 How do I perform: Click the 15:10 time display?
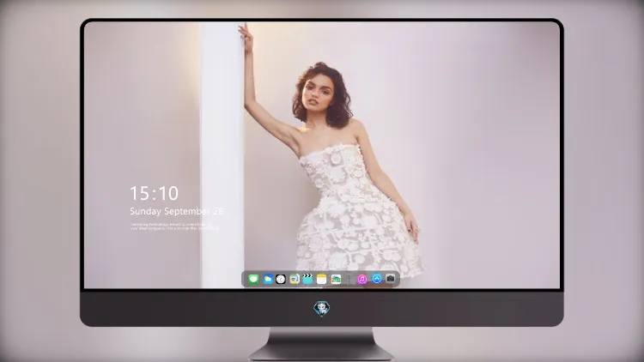[x=154, y=193]
